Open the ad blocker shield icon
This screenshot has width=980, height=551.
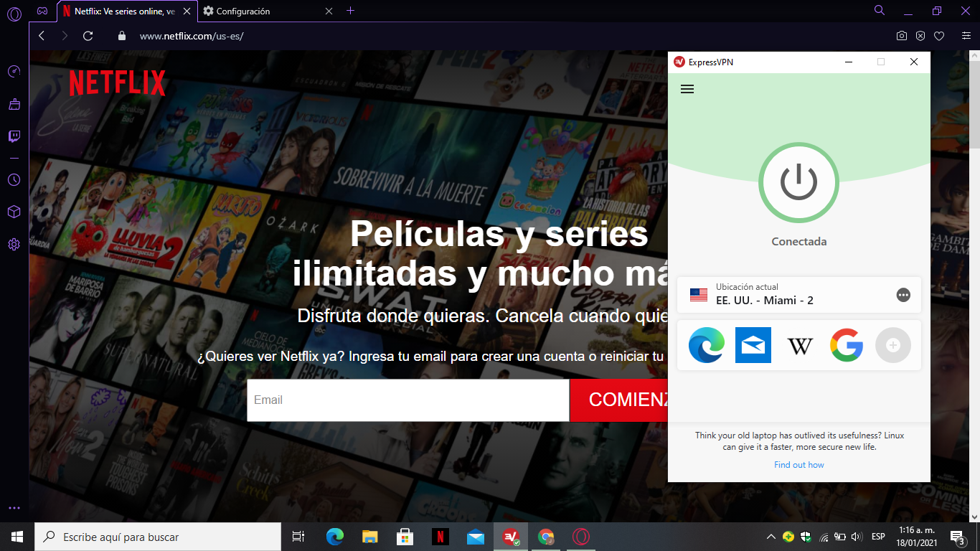tap(920, 36)
